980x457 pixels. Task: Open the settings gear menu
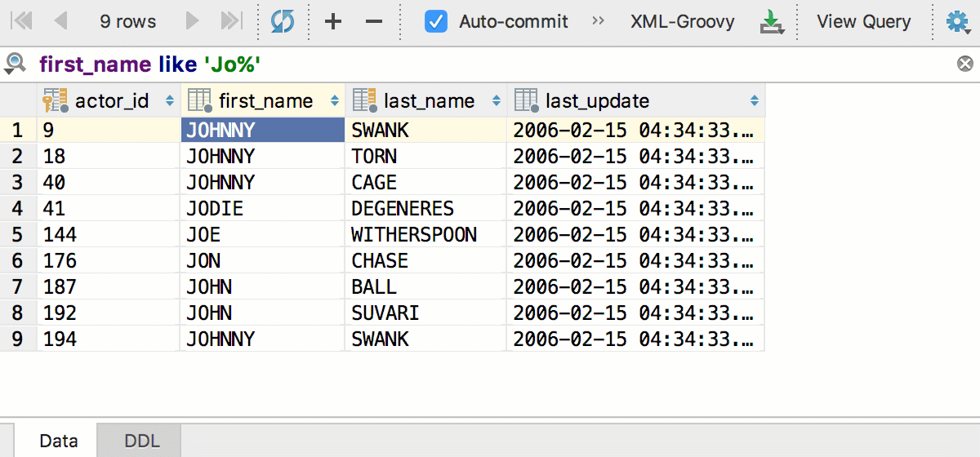(957, 22)
